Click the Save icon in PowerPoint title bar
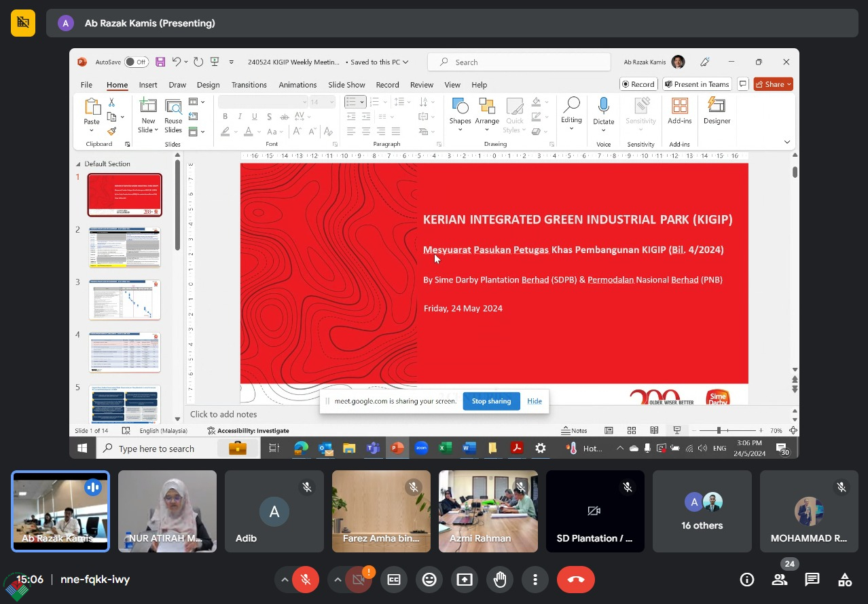This screenshot has width=868, height=604. tap(160, 62)
